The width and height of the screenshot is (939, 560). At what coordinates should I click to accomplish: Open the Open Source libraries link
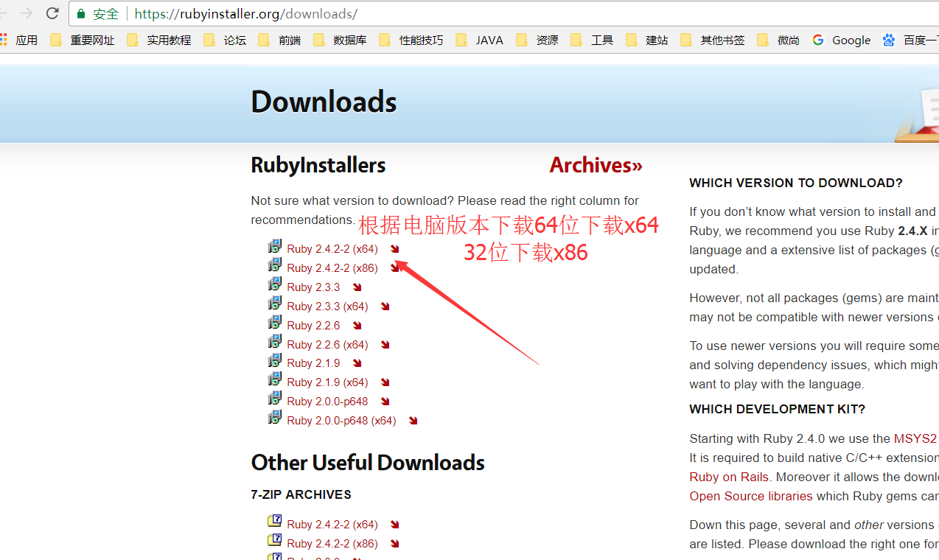[751, 496]
